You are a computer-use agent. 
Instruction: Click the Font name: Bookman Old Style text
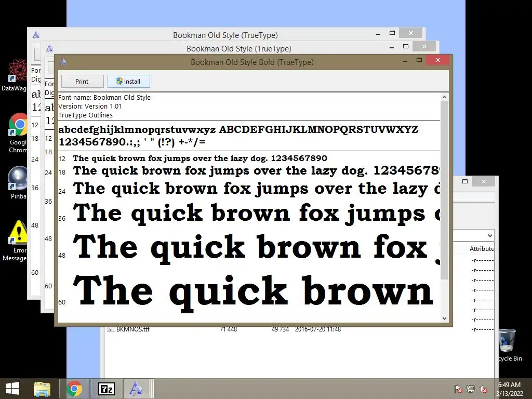point(104,97)
